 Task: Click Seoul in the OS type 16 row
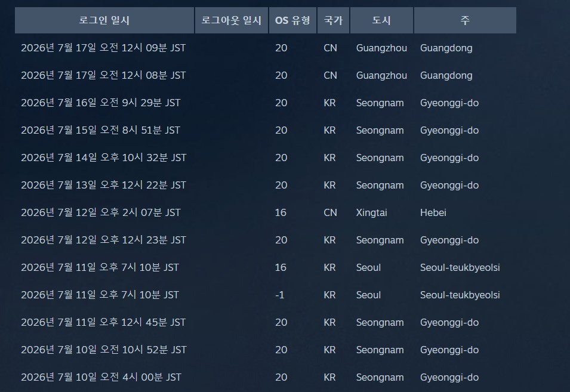point(368,268)
